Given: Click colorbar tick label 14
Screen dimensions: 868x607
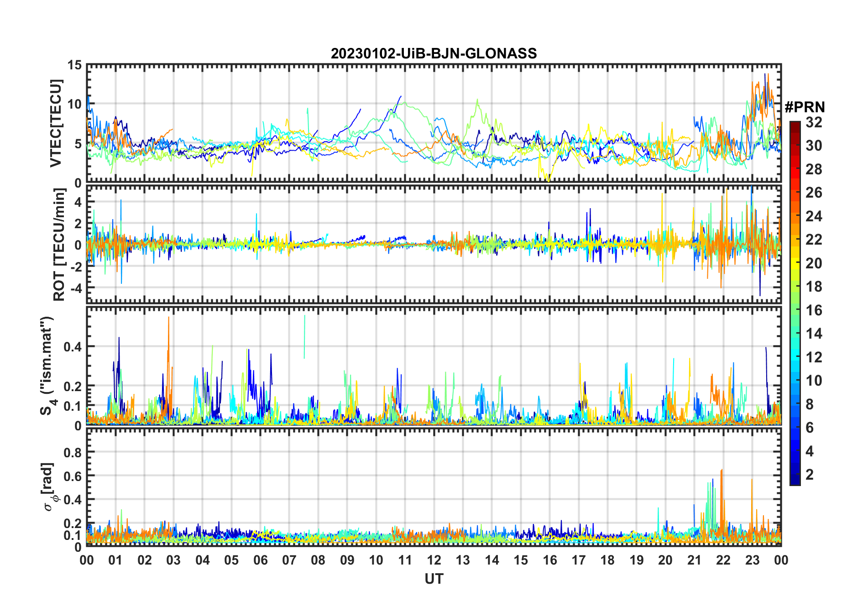Looking at the screenshot, I should 814,334.
